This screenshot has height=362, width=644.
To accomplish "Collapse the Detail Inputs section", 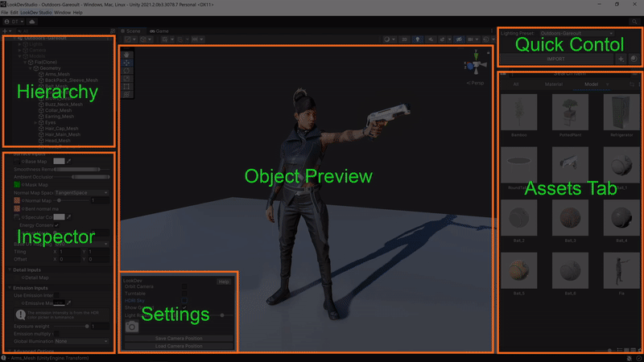I will pos(10,269).
